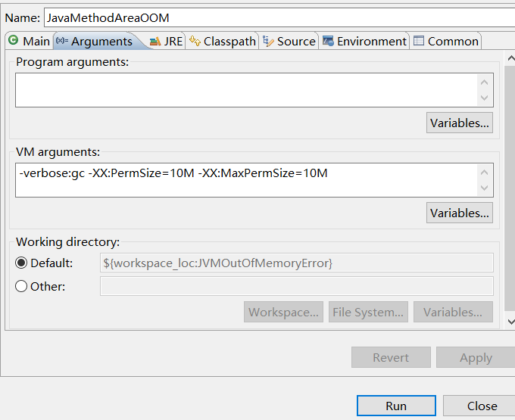Select the Default working directory radio button
The width and height of the screenshot is (515, 420).
pos(21,263)
